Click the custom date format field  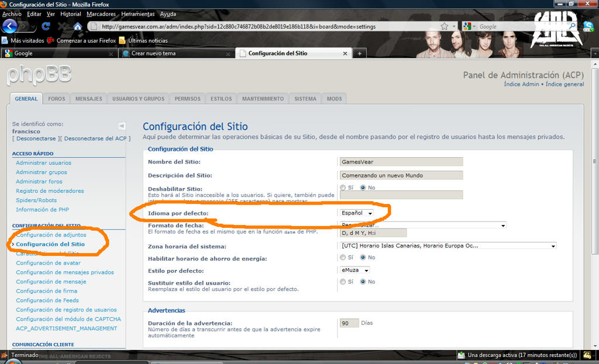tap(373, 233)
